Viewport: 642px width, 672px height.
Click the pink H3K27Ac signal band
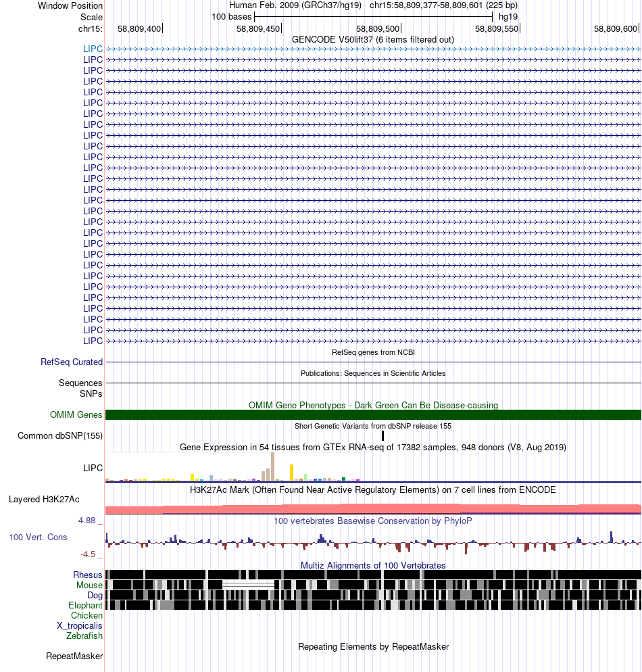tap(373, 509)
